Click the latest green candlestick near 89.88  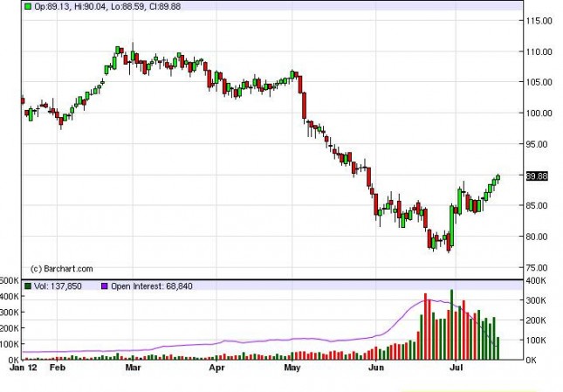click(498, 177)
